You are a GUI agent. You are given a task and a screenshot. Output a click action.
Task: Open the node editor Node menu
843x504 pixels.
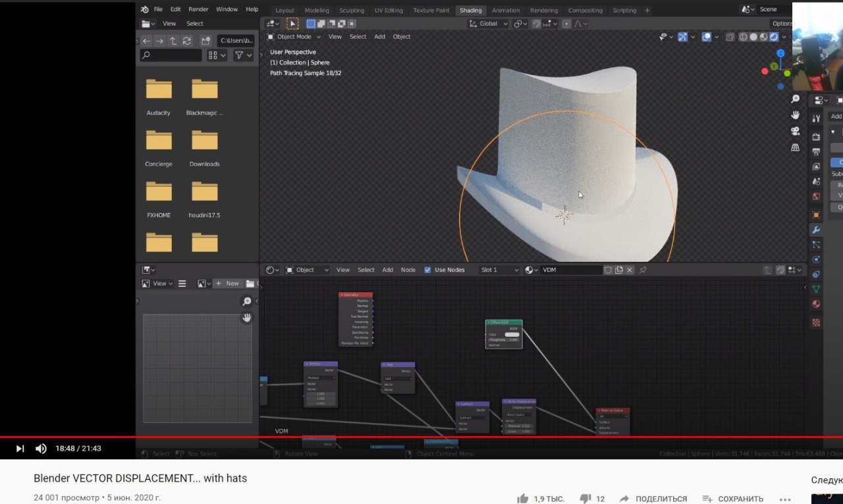click(x=408, y=270)
